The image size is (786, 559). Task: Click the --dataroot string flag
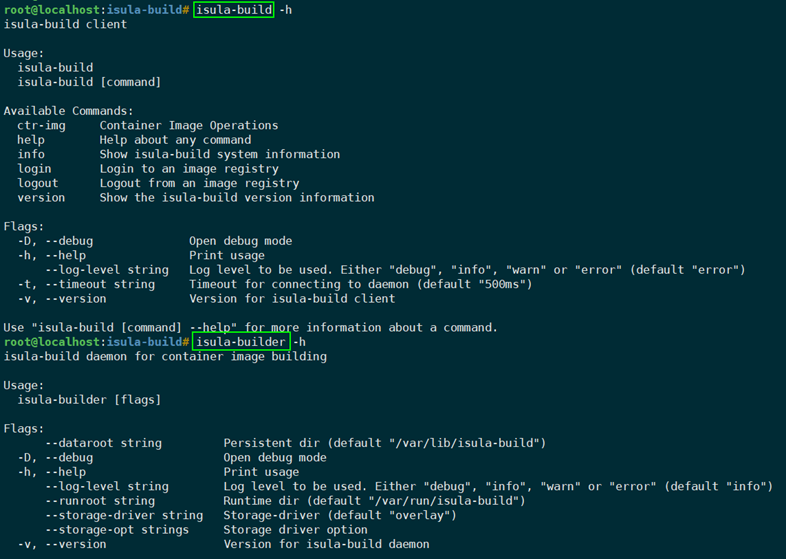pos(103,443)
